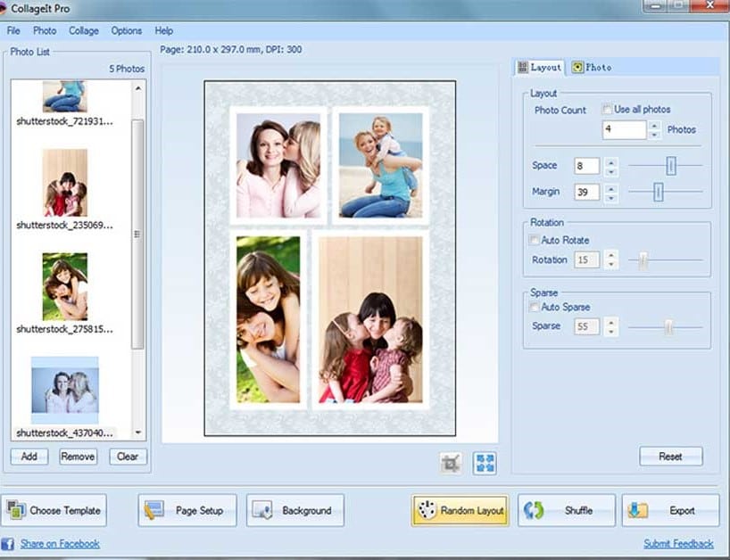Select the grass hugging photo in collage
730x560 pixels.
click(x=268, y=319)
